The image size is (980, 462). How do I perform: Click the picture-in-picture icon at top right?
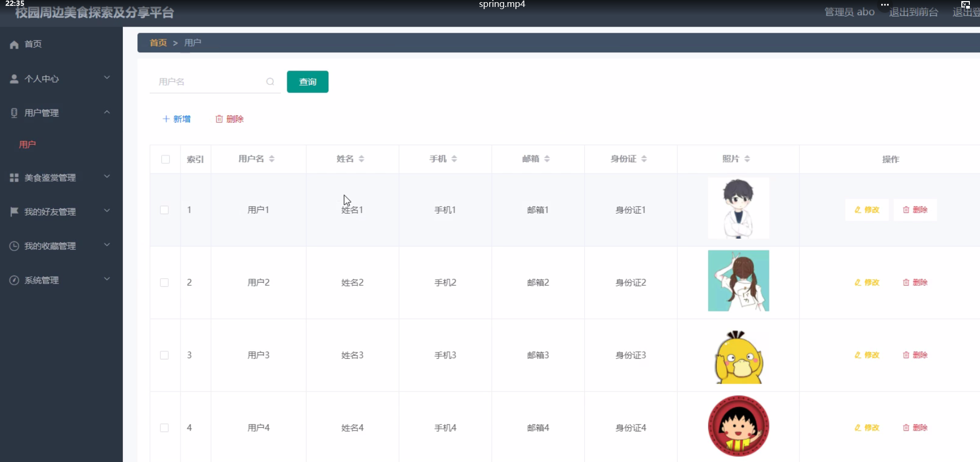[966, 5]
